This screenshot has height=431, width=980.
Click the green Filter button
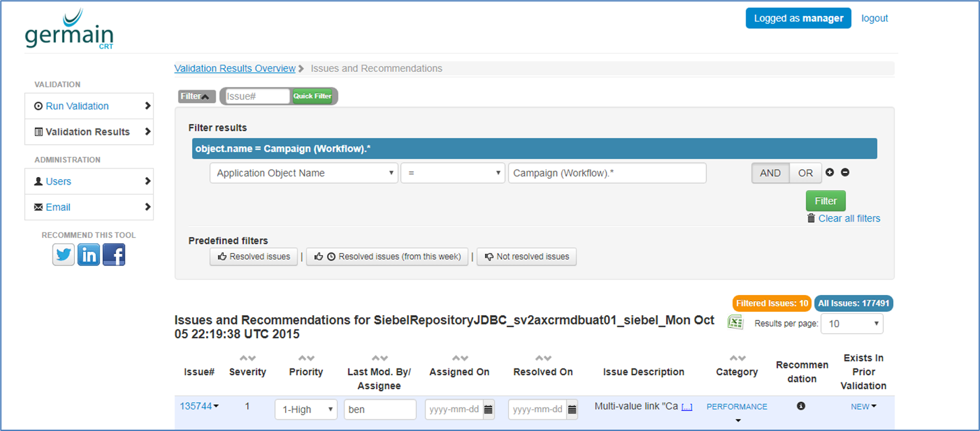pos(825,201)
